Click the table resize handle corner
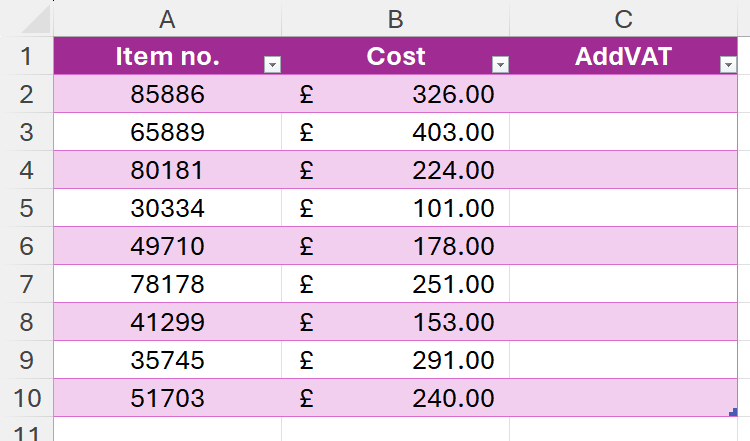This screenshot has height=441, width=750. pos(734,411)
